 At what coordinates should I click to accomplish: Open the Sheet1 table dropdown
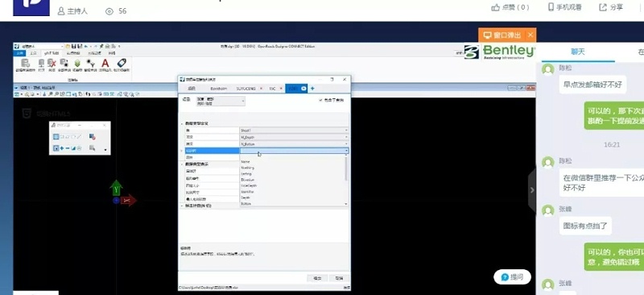pos(294,130)
